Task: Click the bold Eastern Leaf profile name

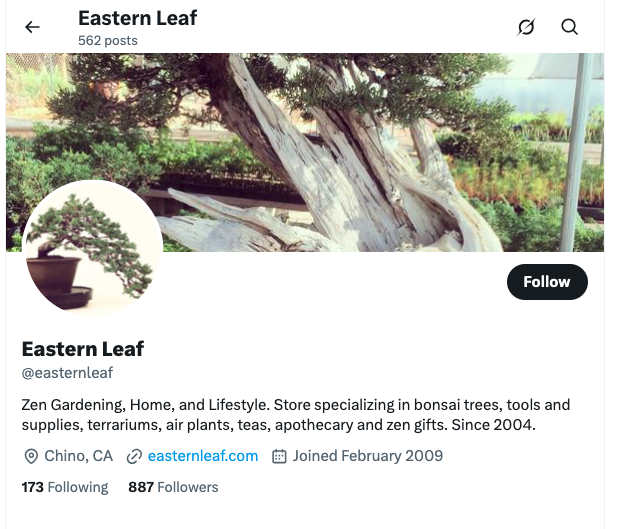Action: (83, 349)
